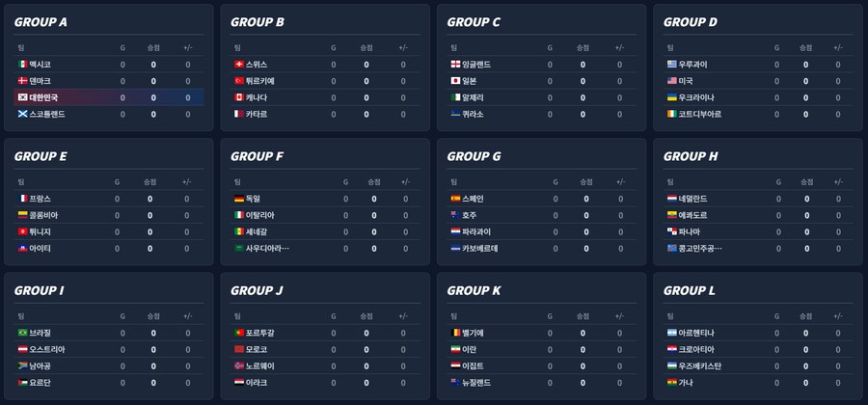The image size is (868, 405).
Task: Click the 승점 column header in Group G
Action: (x=585, y=181)
